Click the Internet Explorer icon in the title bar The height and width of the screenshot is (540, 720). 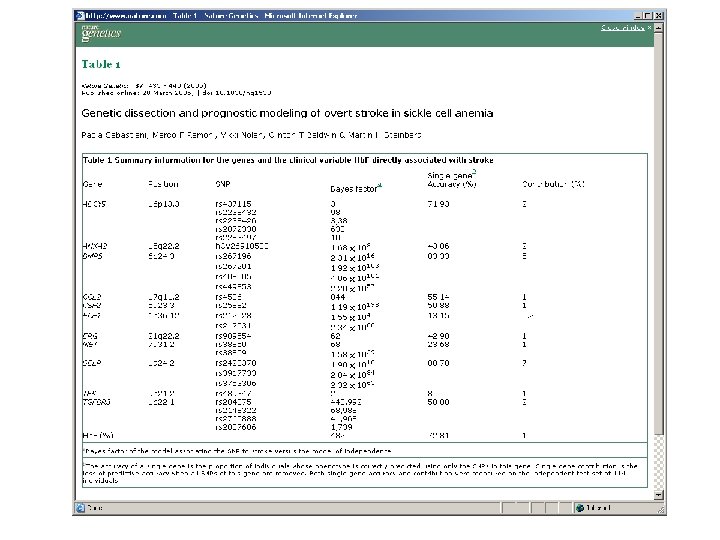[x=80, y=16]
